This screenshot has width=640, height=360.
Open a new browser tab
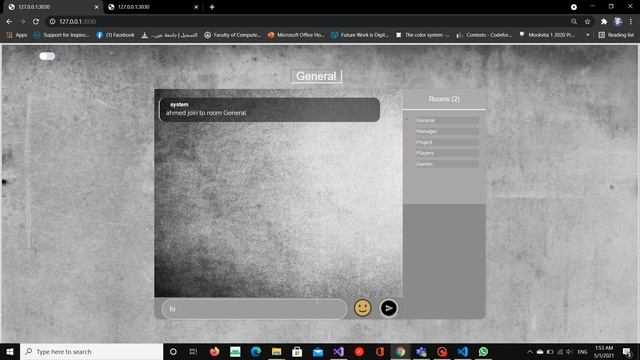click(x=212, y=7)
